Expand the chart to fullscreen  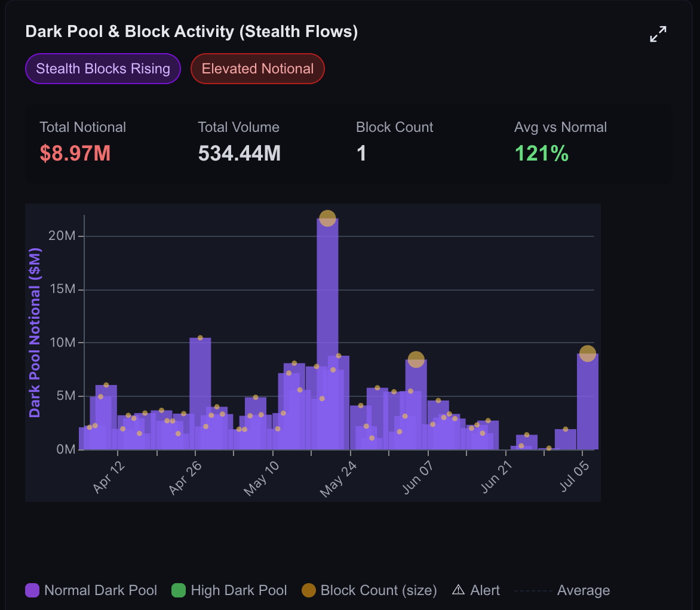pos(658,34)
